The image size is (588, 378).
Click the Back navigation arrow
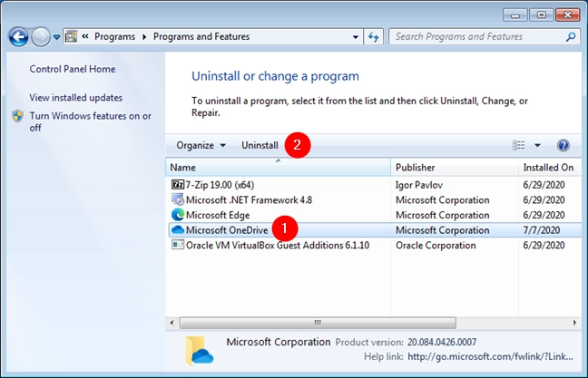18,37
